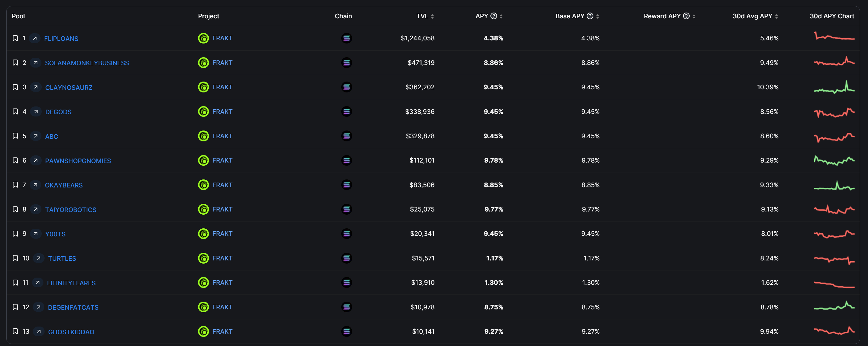
Task: Open external link arrow for PAWNSHOPGNOMIES
Action: [x=36, y=160]
